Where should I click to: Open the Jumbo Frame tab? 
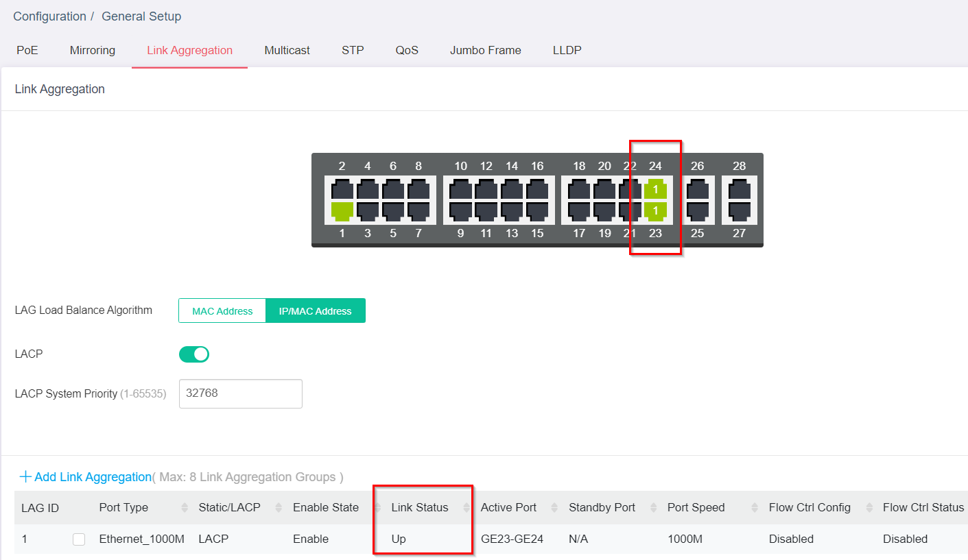[x=485, y=50]
